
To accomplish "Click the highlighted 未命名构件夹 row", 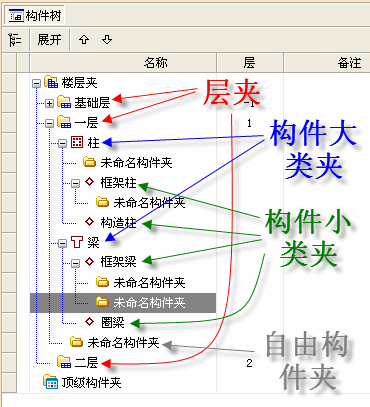I will pyautogui.click(x=123, y=303).
